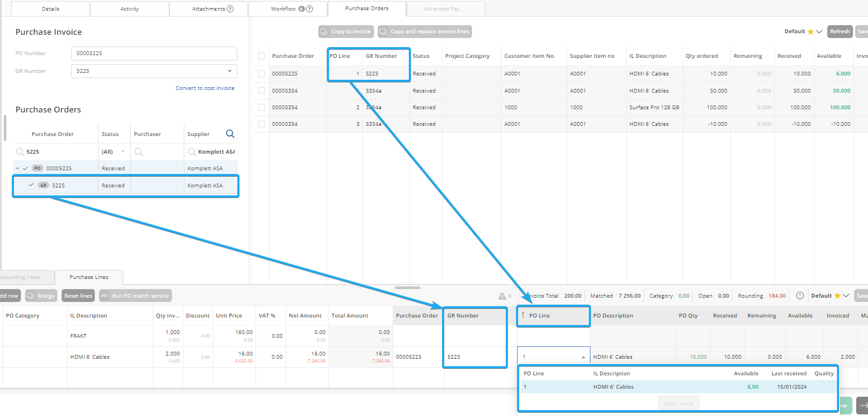Click the horizontal splitter handle between panels
The width and height of the screenshot is (868, 416).
pos(408,288)
